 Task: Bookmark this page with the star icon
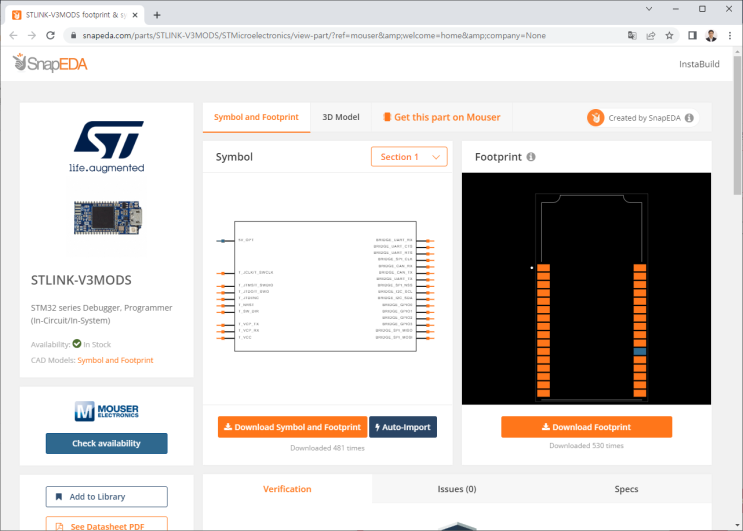coord(669,36)
